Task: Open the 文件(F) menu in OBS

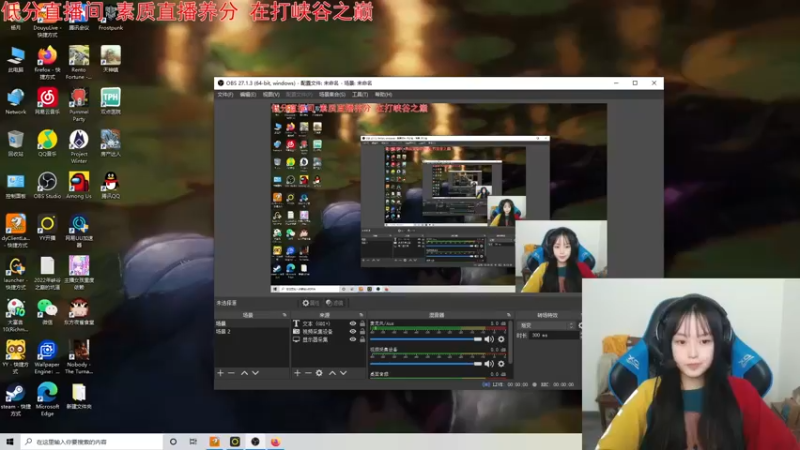Action: (225, 94)
